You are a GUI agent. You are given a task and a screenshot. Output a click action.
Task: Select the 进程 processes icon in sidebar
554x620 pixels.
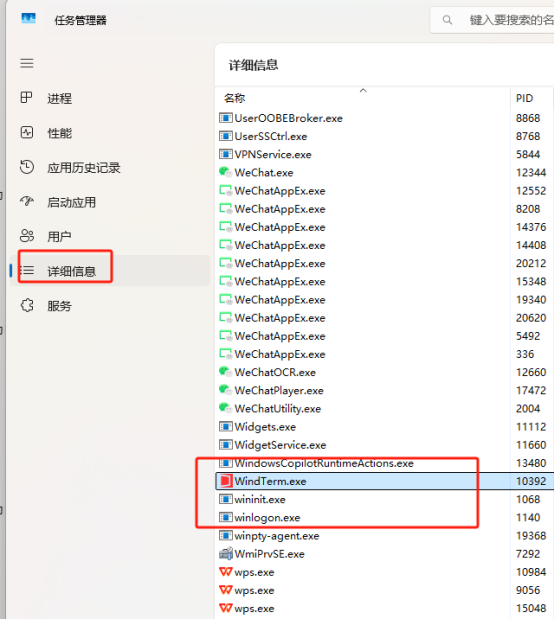click(x=26, y=97)
